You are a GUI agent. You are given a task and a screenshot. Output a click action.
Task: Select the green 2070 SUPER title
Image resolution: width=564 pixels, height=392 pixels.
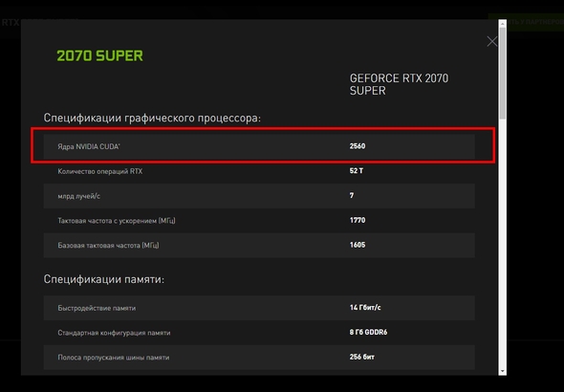pyautogui.click(x=99, y=55)
